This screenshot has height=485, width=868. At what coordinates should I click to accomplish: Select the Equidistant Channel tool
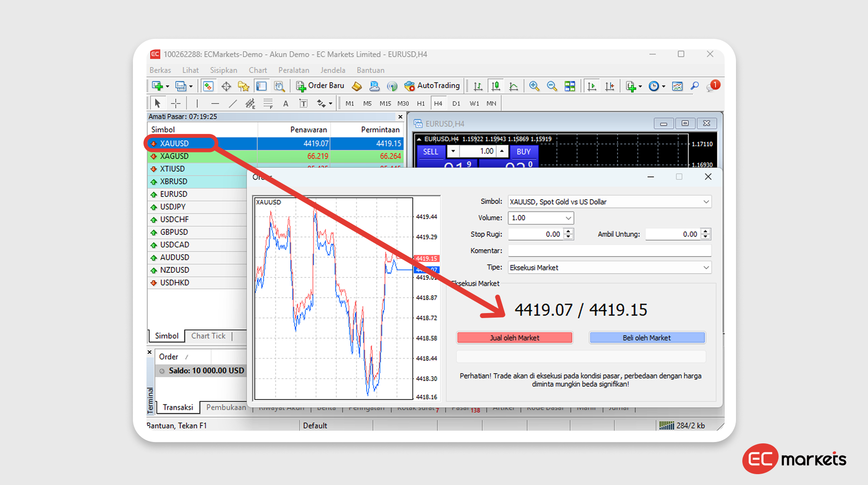pyautogui.click(x=250, y=104)
